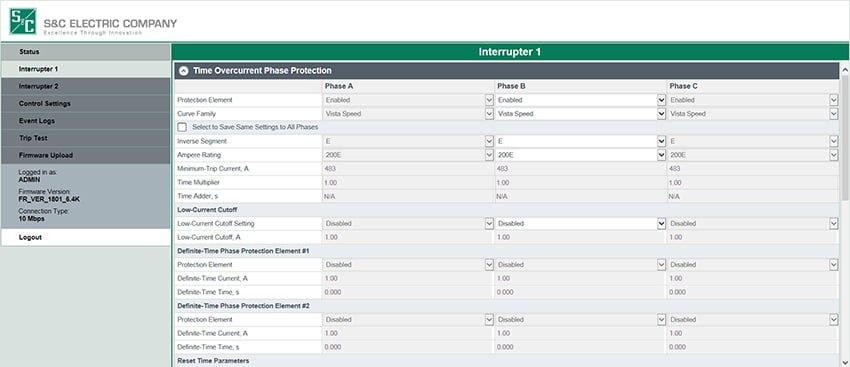The width and height of the screenshot is (850, 367).
Task: Open Phase B Protection Element dropdown
Action: [581, 100]
